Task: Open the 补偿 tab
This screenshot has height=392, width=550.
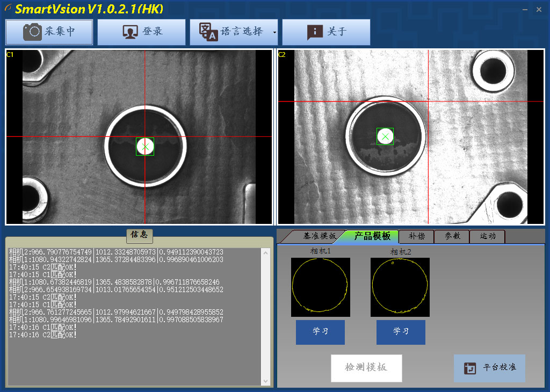Action: point(416,236)
